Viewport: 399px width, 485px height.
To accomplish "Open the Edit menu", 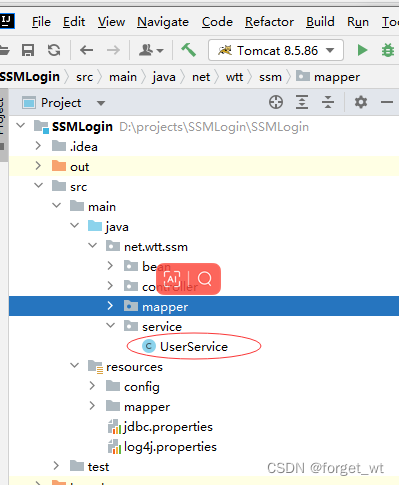I will pos(74,22).
